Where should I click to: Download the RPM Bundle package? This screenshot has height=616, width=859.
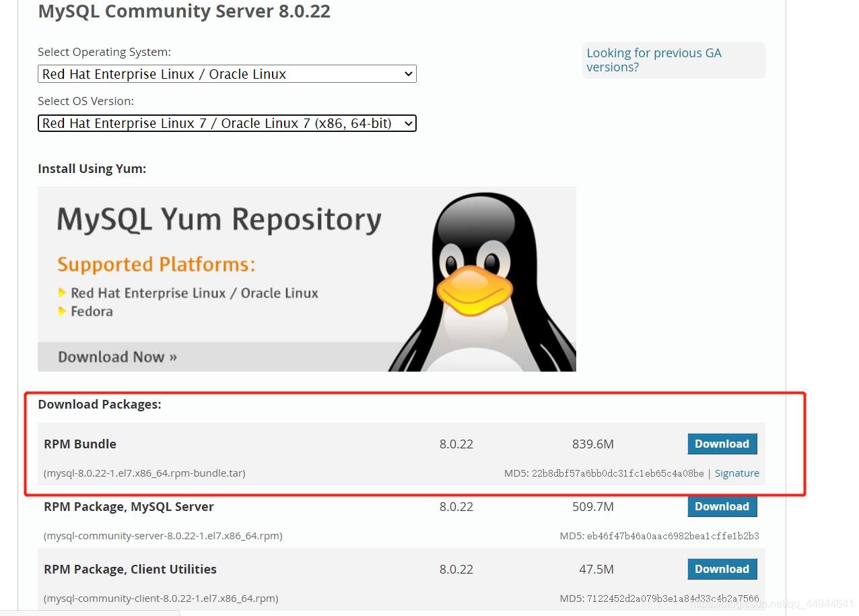[x=722, y=444]
